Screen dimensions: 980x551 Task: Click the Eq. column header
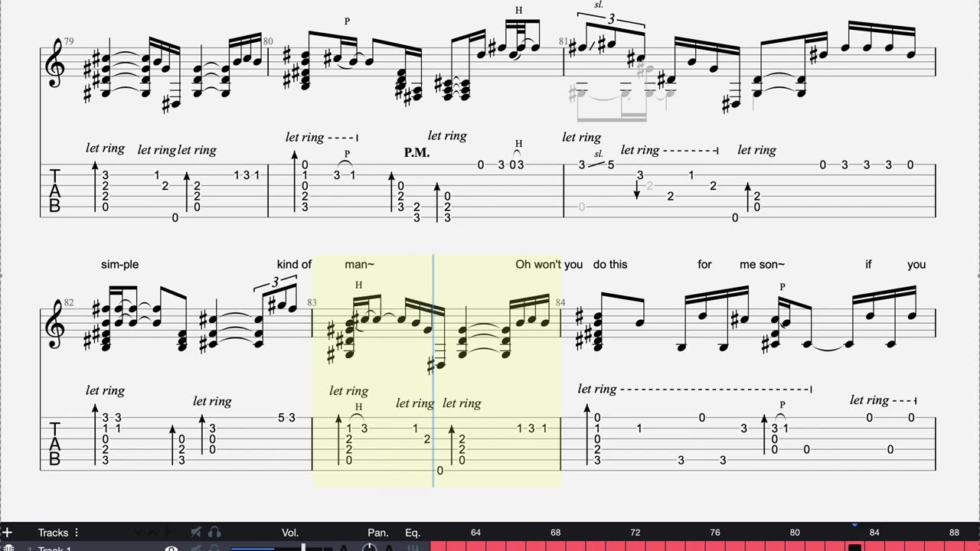click(x=413, y=533)
